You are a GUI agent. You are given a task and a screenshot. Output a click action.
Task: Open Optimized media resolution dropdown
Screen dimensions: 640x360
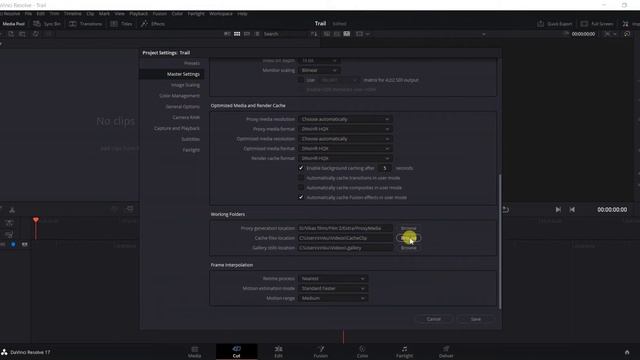click(345, 139)
